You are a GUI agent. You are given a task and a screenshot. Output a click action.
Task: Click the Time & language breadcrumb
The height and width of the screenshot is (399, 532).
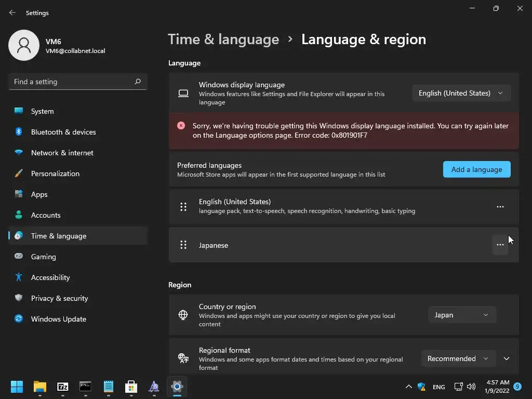point(223,39)
